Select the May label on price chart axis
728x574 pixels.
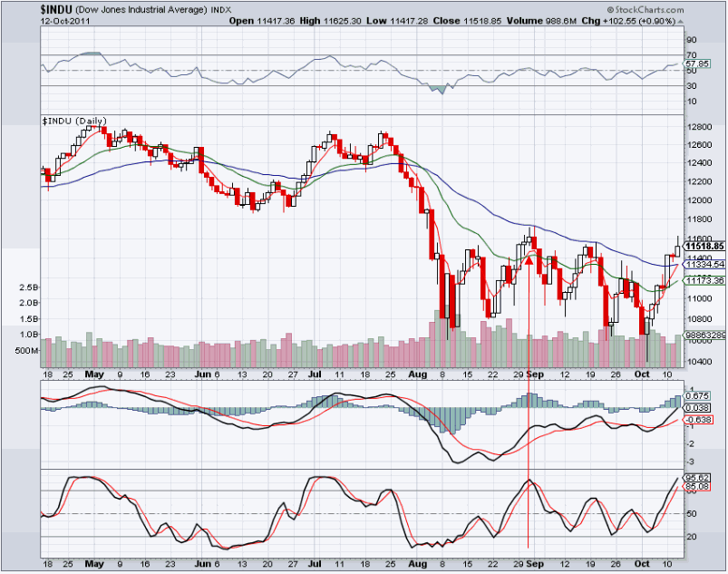pos(94,373)
